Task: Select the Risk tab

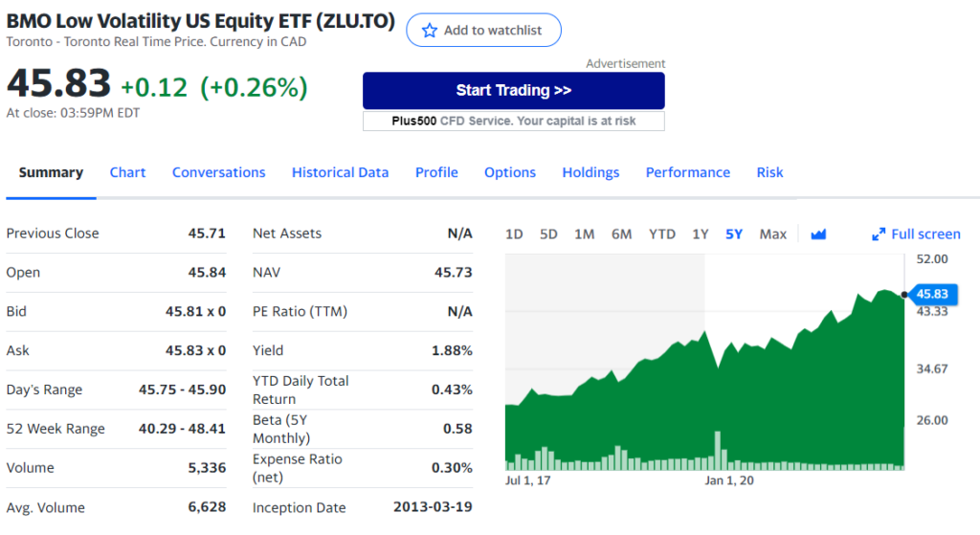Action: pyautogui.click(x=769, y=173)
